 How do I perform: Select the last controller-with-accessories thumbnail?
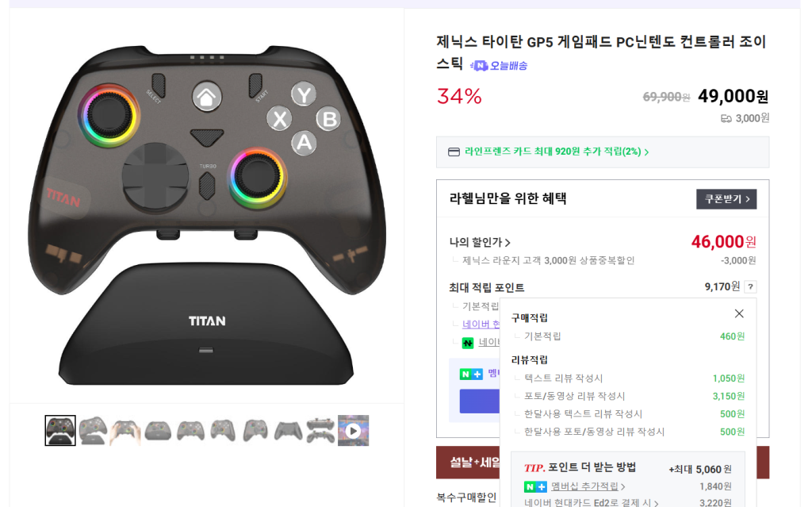[320, 430]
